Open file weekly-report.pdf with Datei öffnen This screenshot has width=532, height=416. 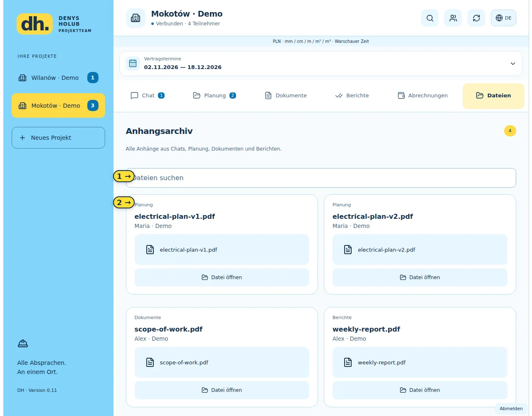point(420,390)
